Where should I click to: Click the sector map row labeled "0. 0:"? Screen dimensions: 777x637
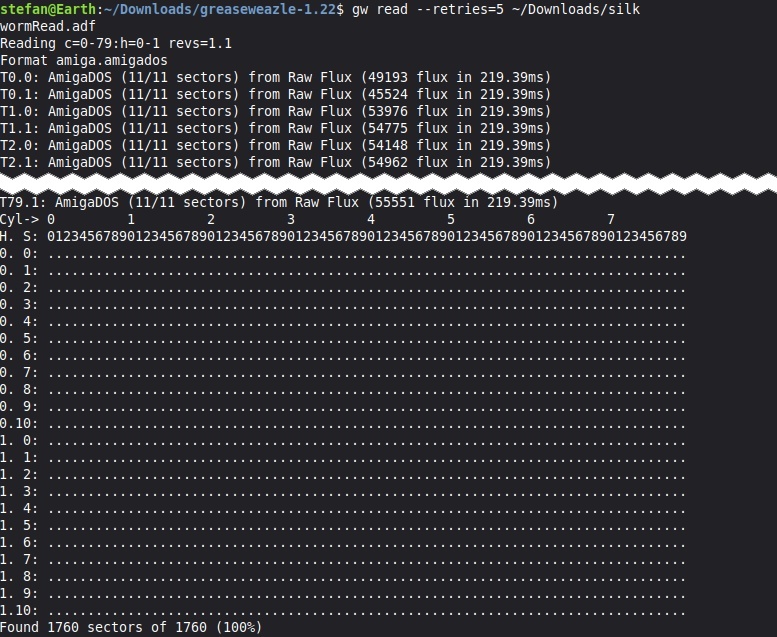pyautogui.click(x=343, y=254)
